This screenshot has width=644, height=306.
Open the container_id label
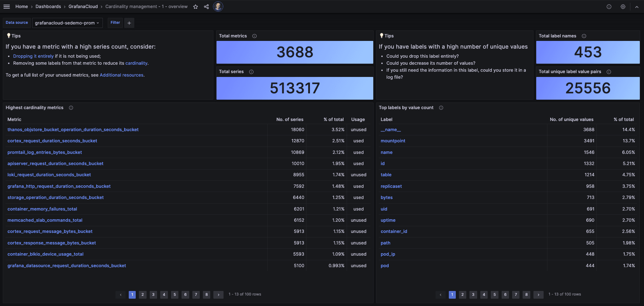(x=394, y=232)
